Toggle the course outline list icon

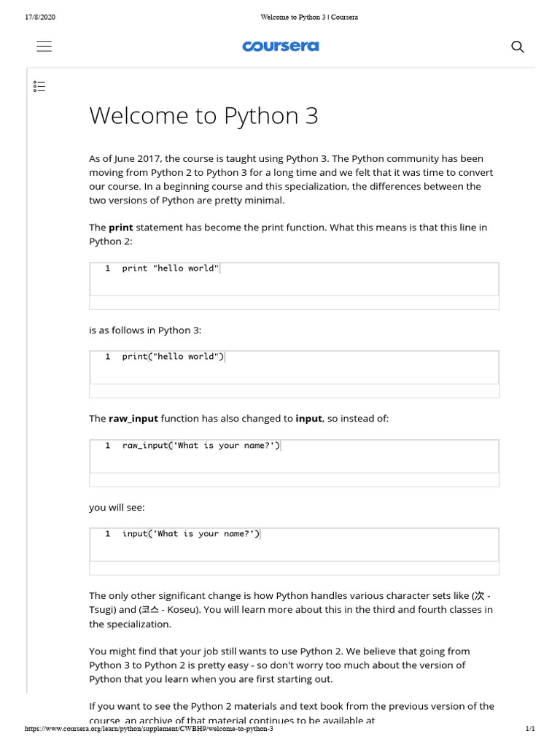pyautogui.click(x=39, y=87)
